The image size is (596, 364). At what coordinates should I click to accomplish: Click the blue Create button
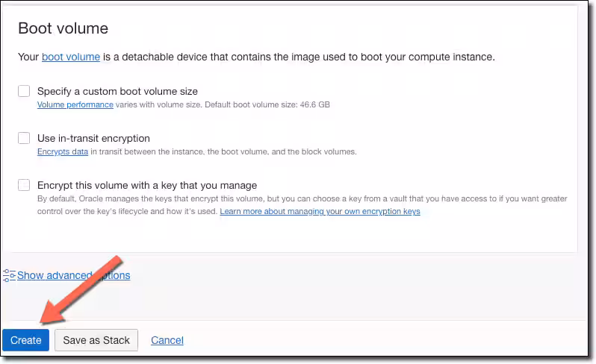[26, 340]
